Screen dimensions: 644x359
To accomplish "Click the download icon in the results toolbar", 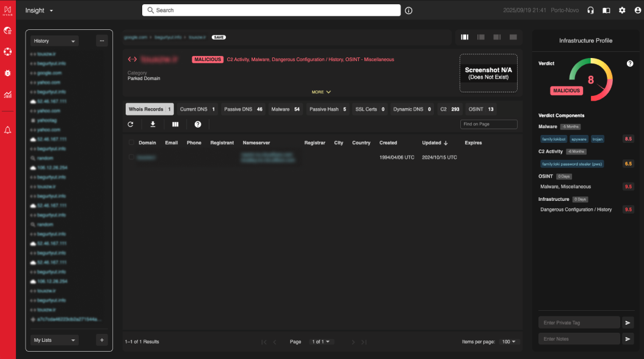I will pyautogui.click(x=153, y=125).
